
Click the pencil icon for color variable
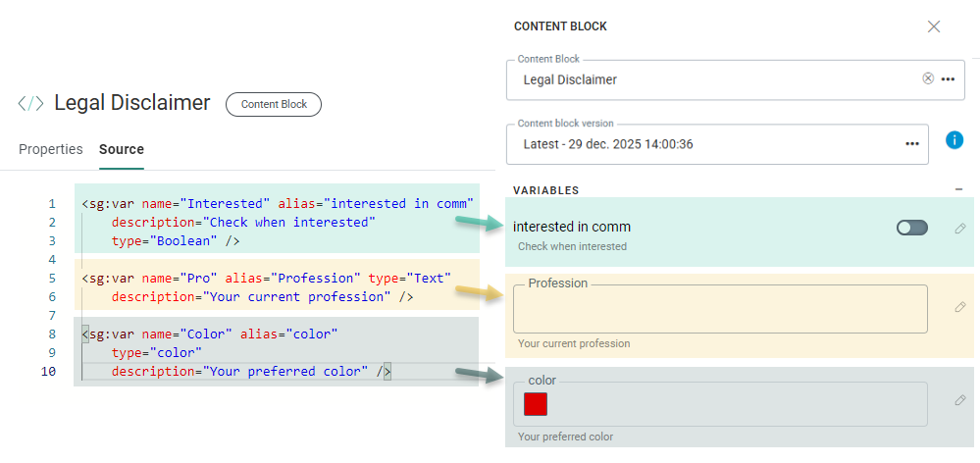pos(959,400)
